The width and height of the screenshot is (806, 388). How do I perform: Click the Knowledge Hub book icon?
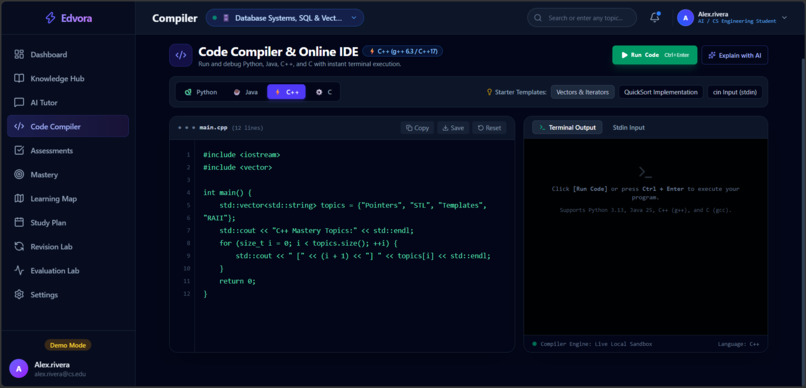click(19, 79)
